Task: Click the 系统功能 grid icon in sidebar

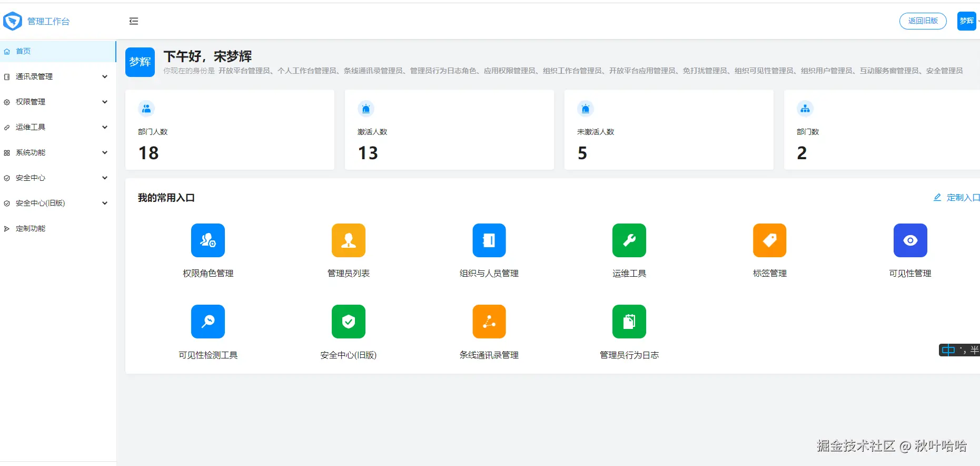Action: (x=7, y=153)
